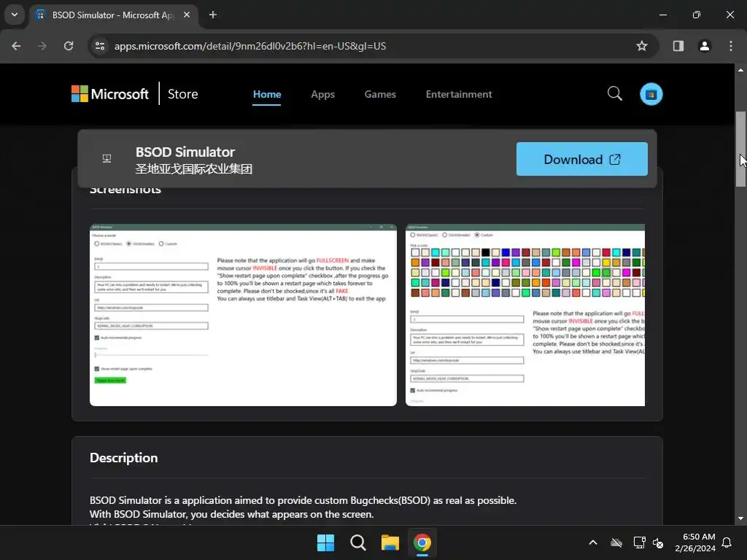The width and height of the screenshot is (747, 560).
Task: Open Chrome profile icon
Action: click(x=704, y=46)
